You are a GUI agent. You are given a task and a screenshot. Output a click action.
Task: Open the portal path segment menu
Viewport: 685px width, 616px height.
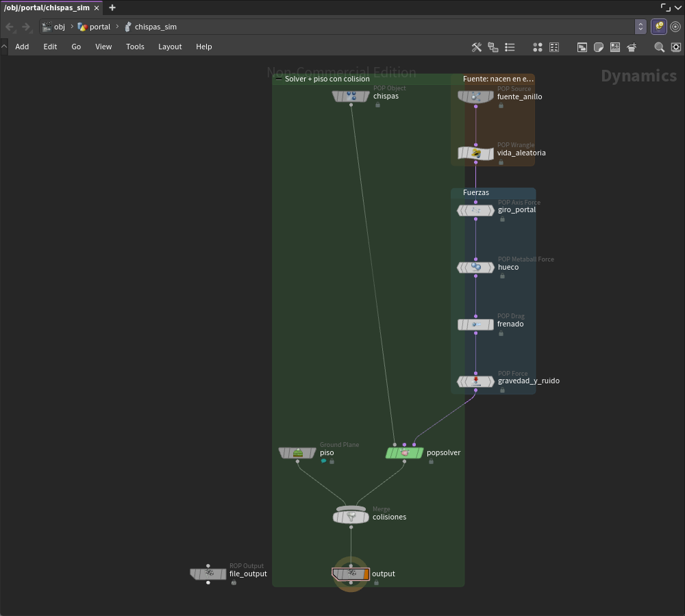coord(94,27)
